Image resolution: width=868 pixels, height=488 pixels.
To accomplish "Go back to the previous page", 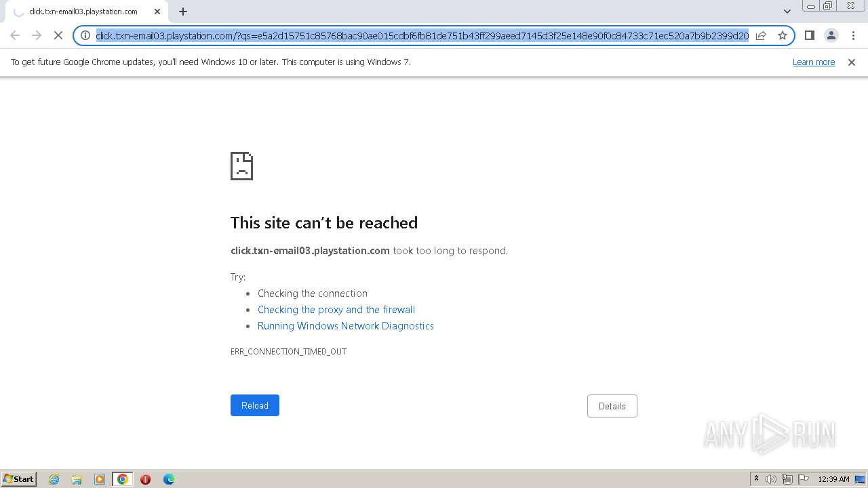I will [15, 35].
